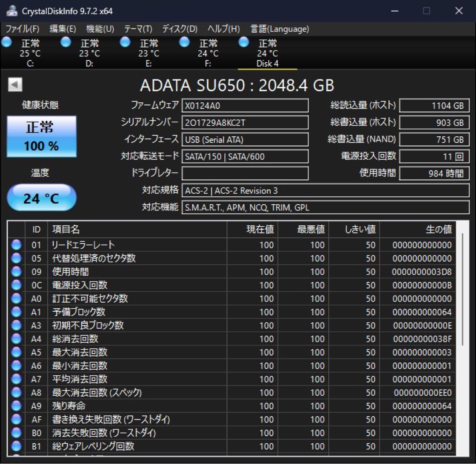Click the 生の値 column header

tap(418, 229)
